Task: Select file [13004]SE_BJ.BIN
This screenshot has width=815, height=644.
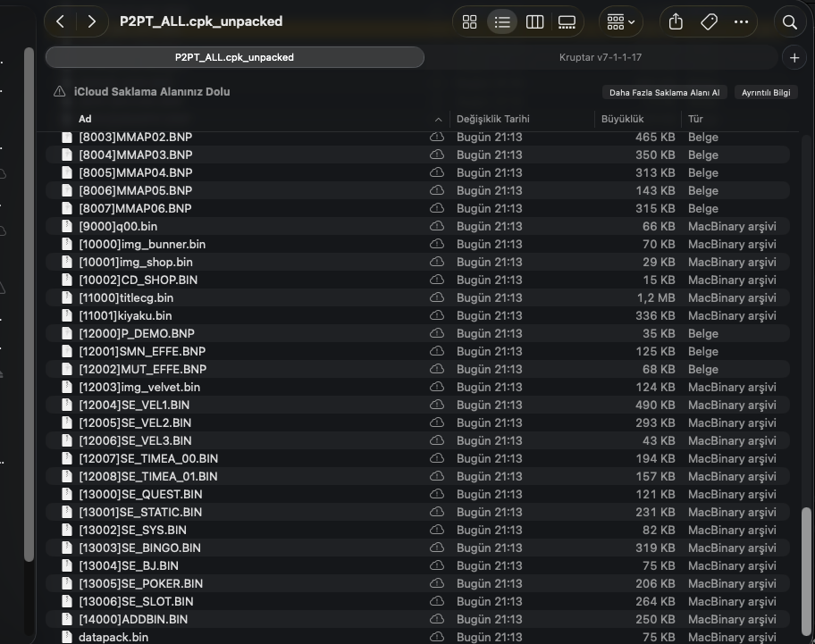Action: 418,565
